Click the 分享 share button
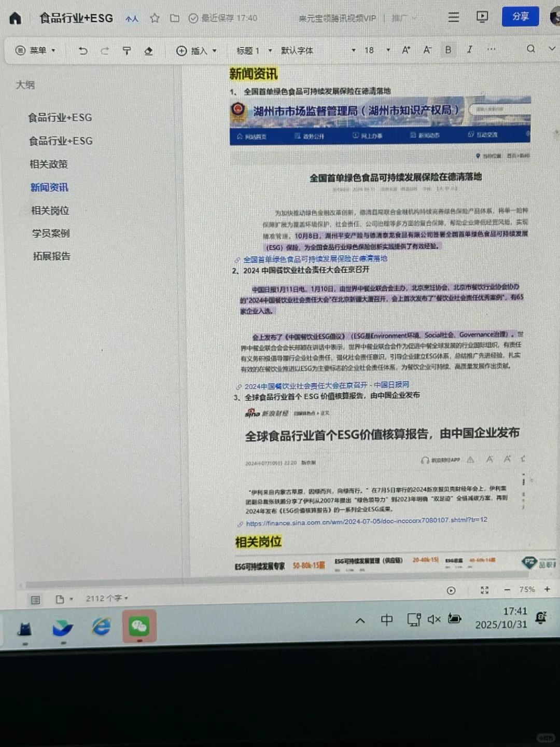This screenshot has width=560, height=747. click(520, 17)
